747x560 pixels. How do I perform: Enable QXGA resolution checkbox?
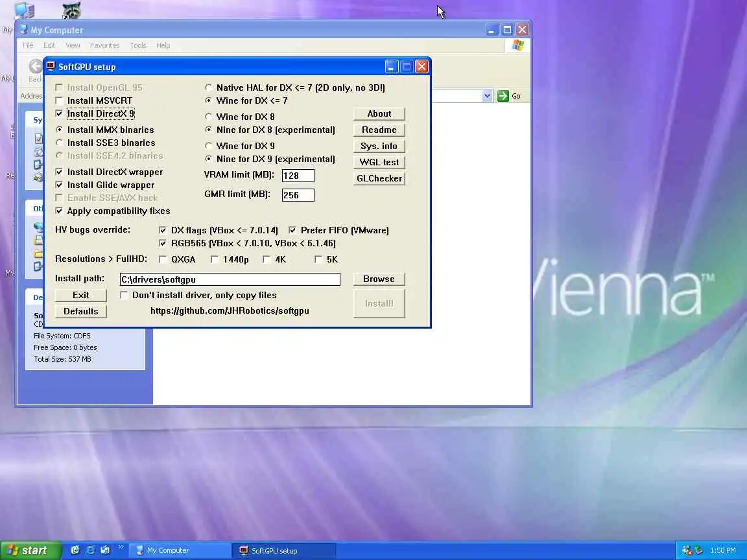tap(163, 259)
